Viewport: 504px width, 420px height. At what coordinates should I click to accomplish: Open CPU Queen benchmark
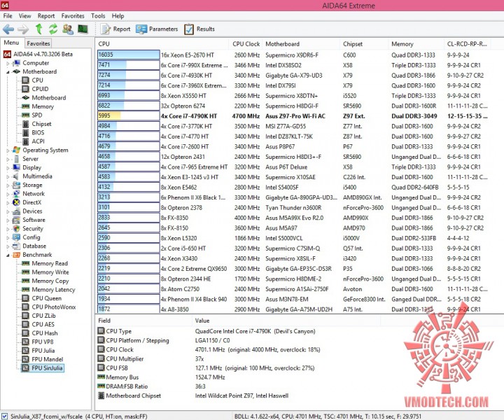point(46,298)
